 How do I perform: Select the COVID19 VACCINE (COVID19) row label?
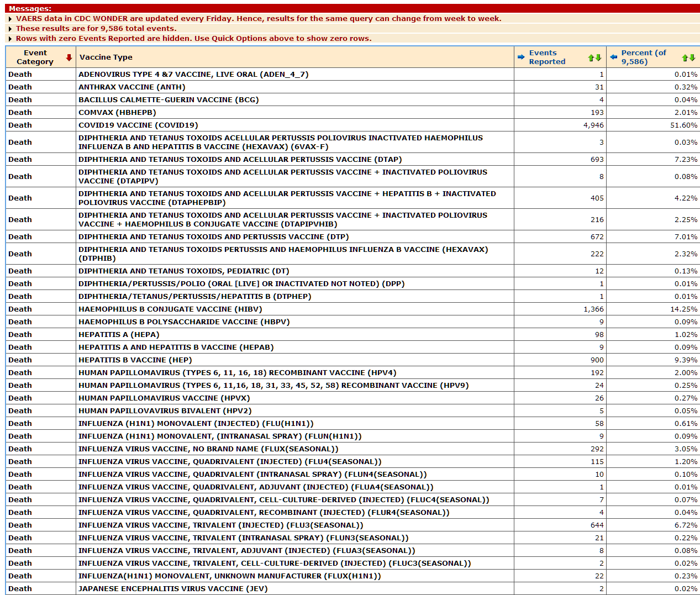(x=138, y=125)
